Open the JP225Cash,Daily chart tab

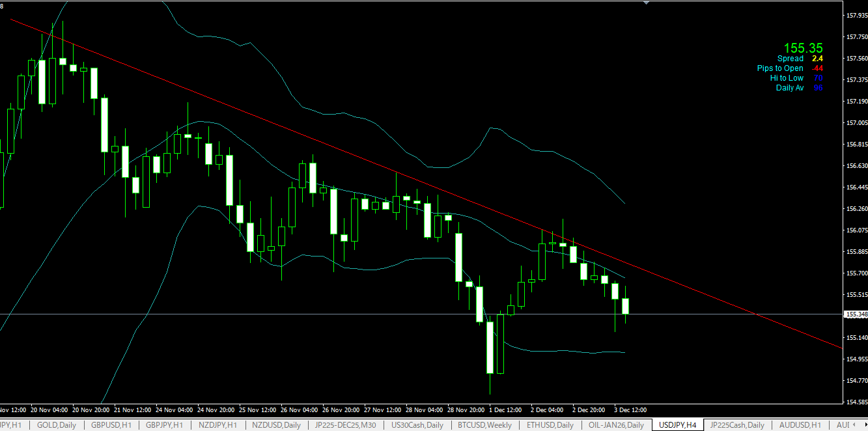click(737, 425)
